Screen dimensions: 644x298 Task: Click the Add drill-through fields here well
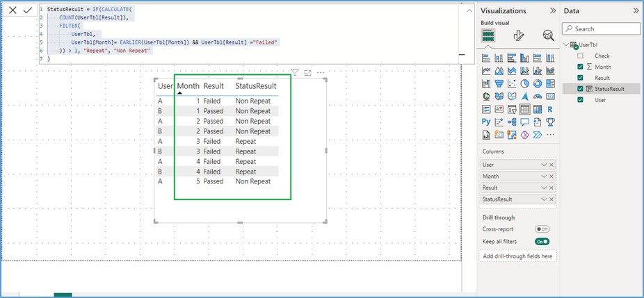[x=518, y=256]
